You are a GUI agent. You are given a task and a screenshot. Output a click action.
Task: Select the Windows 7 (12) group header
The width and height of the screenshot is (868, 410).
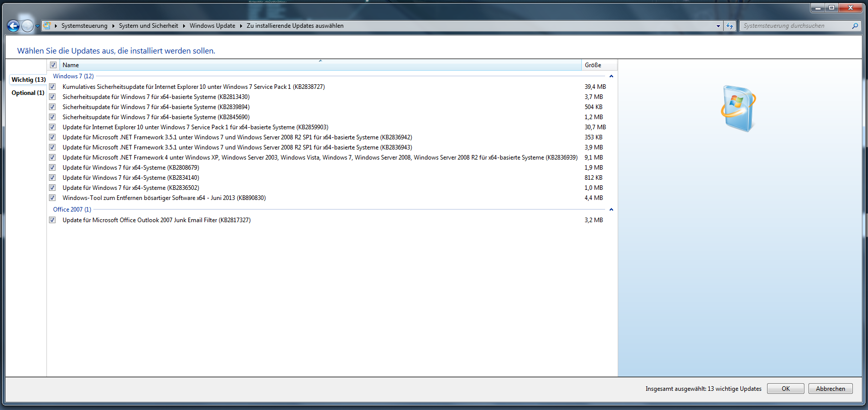73,76
